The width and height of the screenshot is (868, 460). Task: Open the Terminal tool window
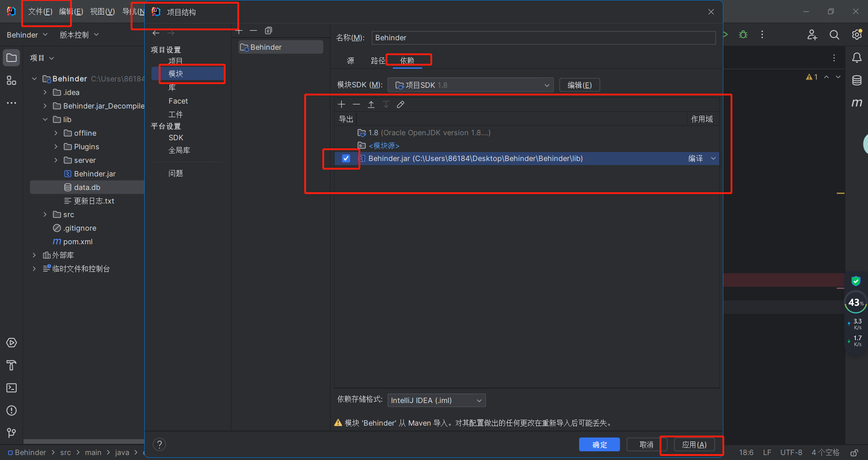click(x=12, y=388)
